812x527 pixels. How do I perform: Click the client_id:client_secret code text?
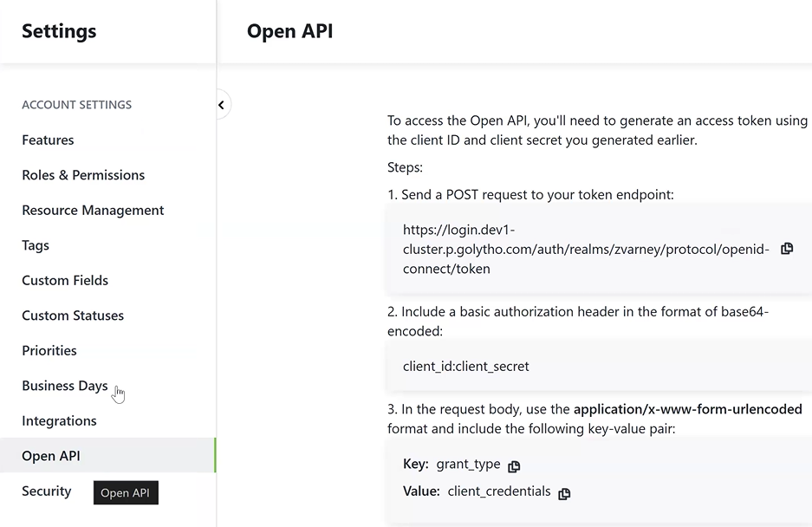(x=466, y=367)
